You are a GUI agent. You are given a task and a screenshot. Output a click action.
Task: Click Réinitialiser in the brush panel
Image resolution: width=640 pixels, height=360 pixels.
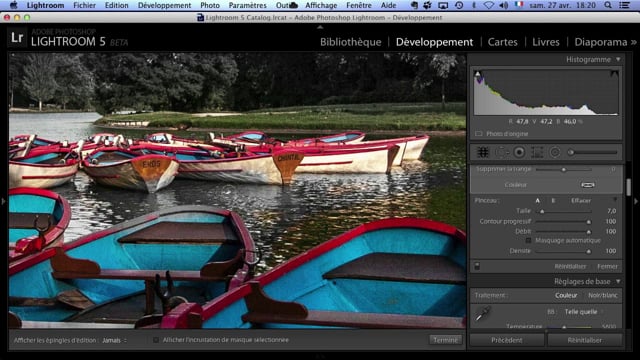[570, 267]
